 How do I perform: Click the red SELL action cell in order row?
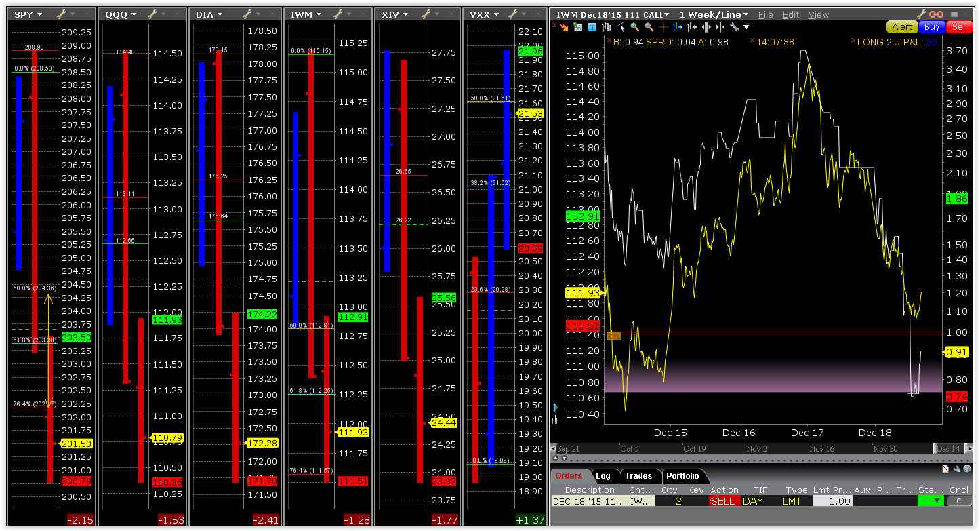(x=725, y=501)
